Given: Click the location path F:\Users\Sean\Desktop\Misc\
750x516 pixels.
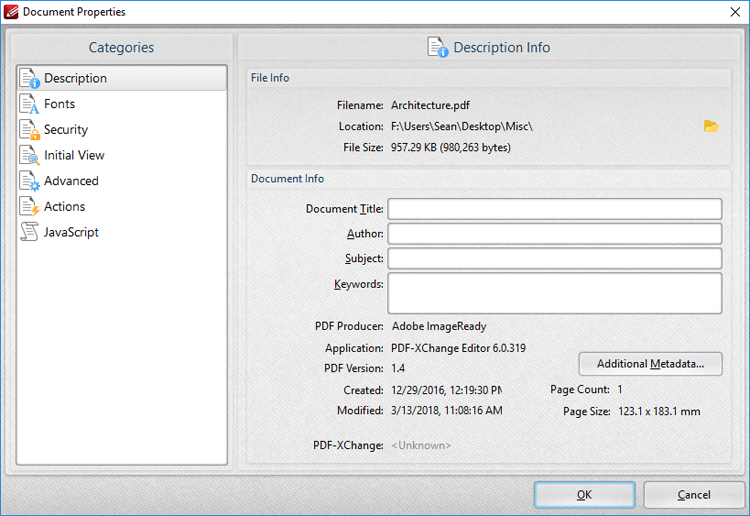Looking at the screenshot, I should (462, 126).
